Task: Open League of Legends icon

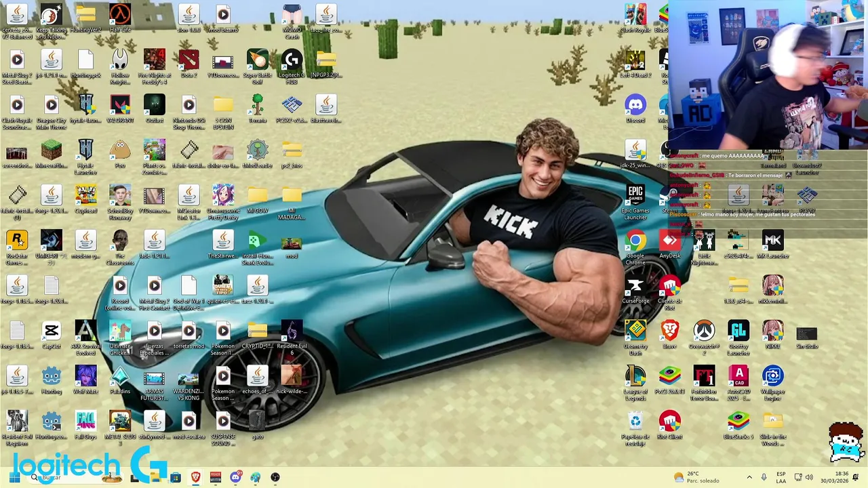Action: coord(635,376)
